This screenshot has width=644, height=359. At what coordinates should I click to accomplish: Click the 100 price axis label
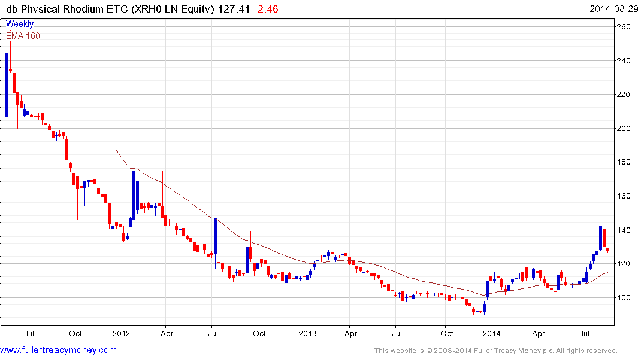624,298
